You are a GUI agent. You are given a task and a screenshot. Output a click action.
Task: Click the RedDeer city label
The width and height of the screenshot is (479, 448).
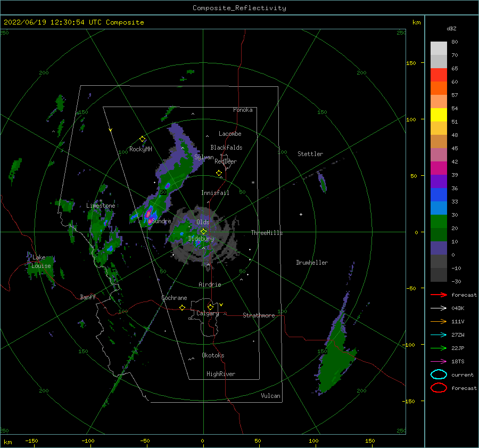(x=226, y=161)
